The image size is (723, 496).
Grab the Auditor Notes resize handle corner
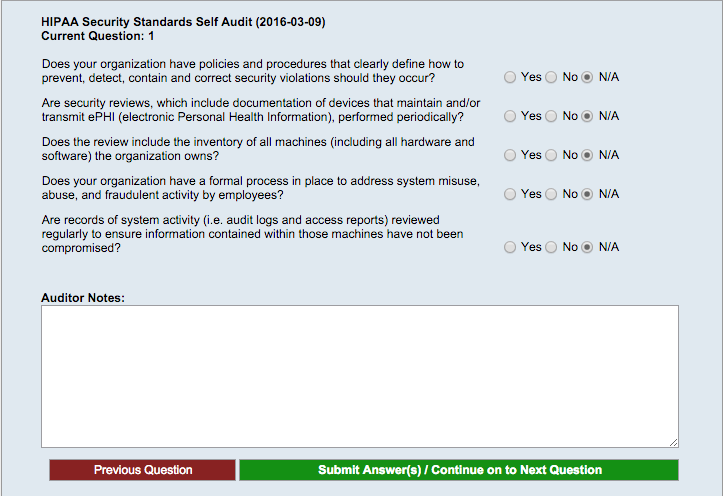(673, 443)
